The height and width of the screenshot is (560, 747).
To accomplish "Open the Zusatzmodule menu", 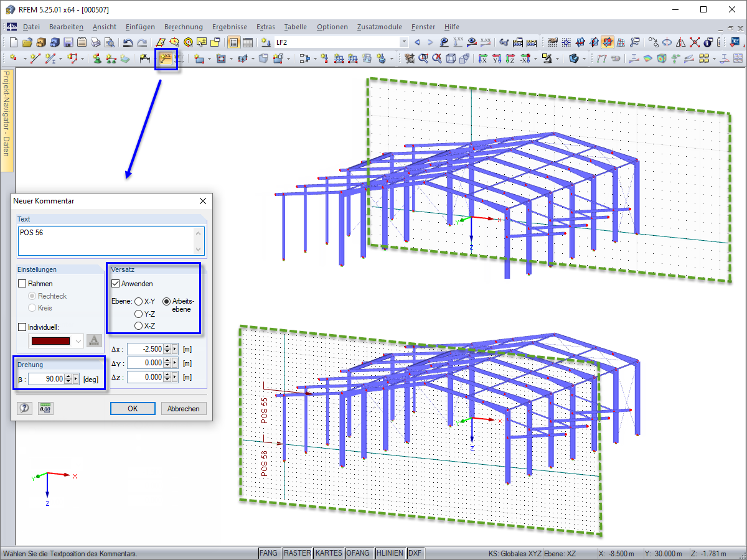I will 380,27.
